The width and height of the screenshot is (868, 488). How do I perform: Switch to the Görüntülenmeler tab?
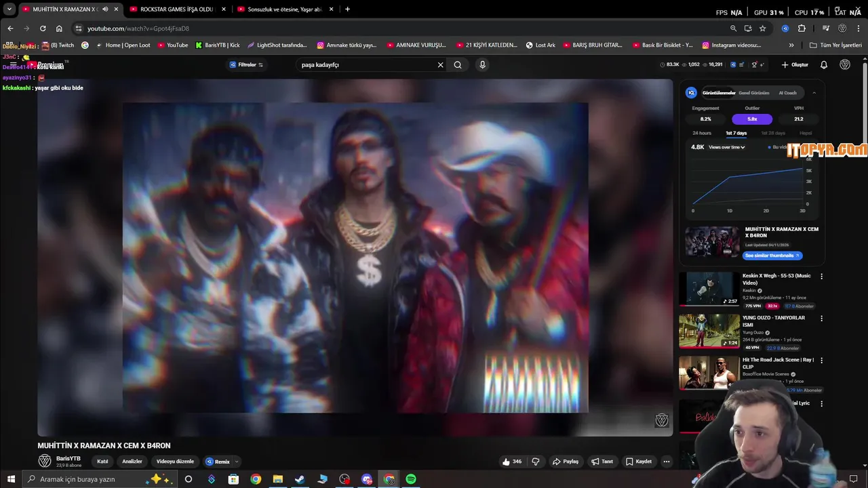[x=719, y=93]
